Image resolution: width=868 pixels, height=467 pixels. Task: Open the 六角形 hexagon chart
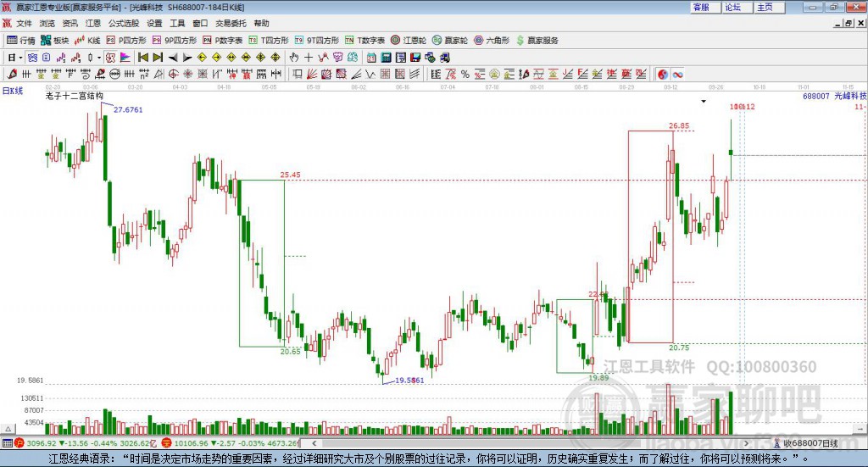(492, 41)
